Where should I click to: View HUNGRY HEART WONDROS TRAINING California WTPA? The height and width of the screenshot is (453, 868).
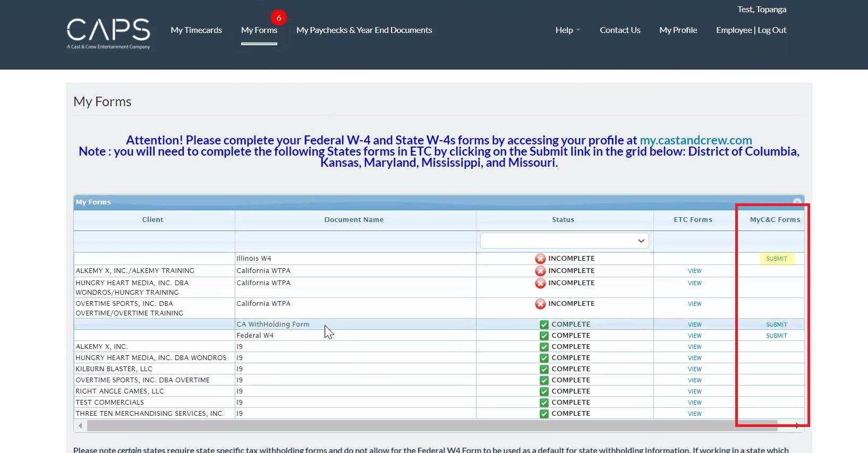click(x=695, y=283)
